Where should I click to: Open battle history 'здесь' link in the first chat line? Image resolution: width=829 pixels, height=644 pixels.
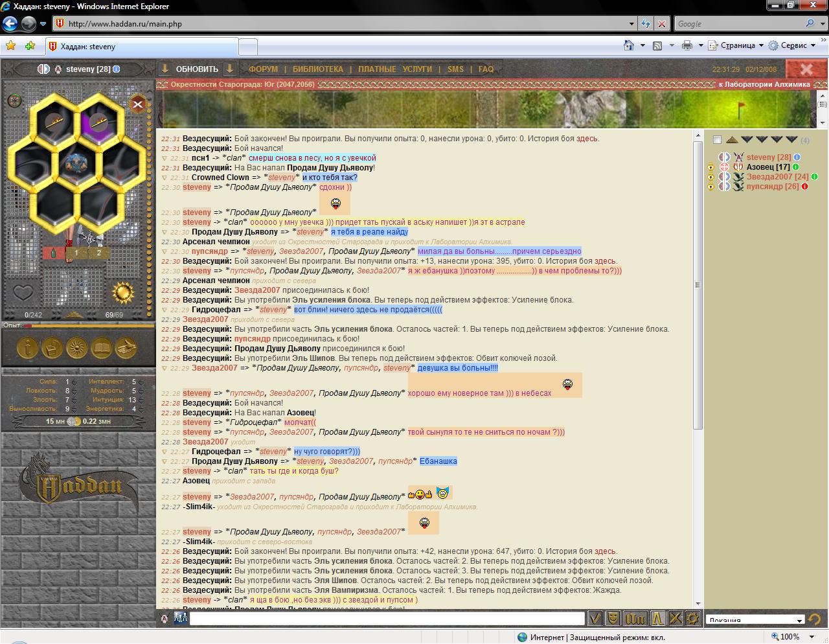[x=587, y=139]
